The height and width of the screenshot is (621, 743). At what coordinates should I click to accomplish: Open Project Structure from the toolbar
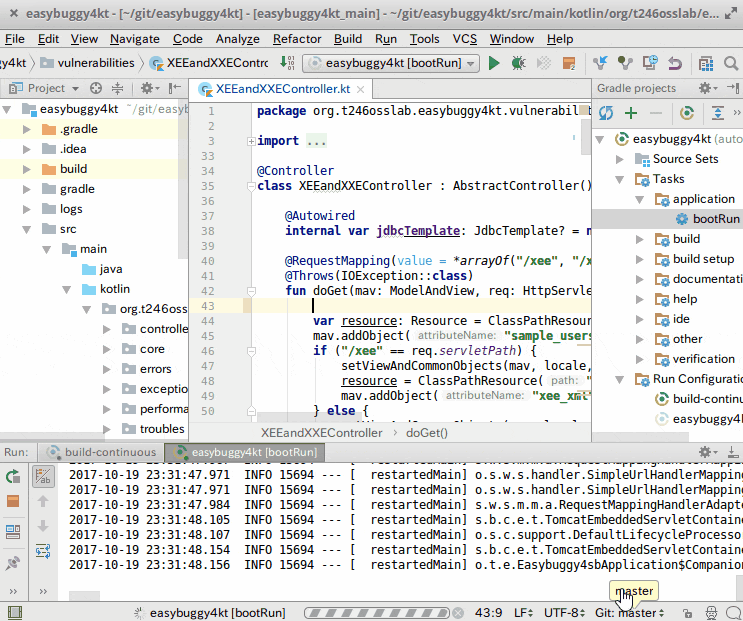pyautogui.click(x=706, y=63)
